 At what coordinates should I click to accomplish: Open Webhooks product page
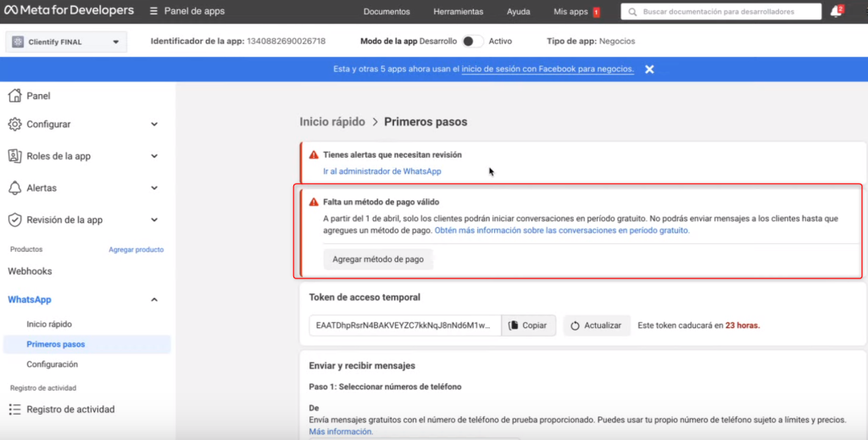(30, 271)
